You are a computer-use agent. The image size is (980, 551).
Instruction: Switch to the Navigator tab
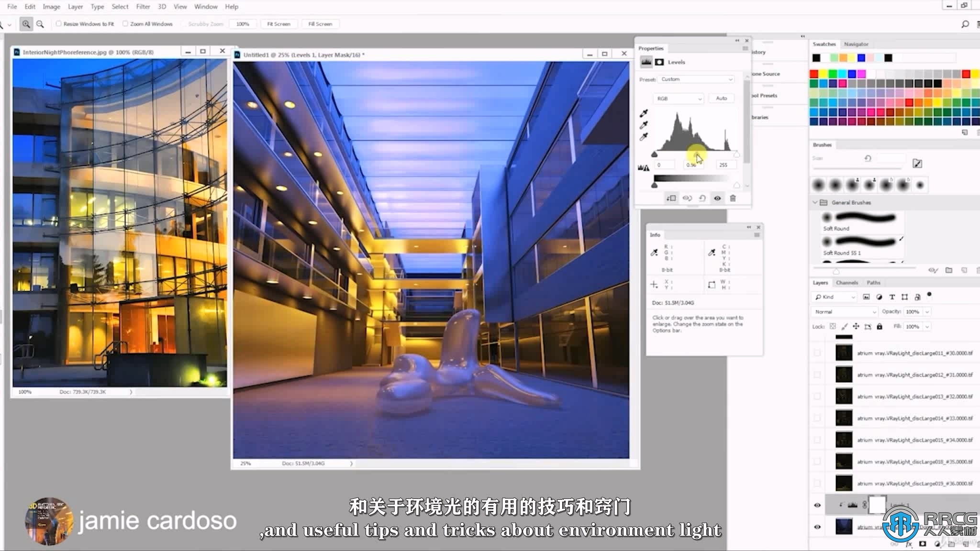(x=856, y=44)
